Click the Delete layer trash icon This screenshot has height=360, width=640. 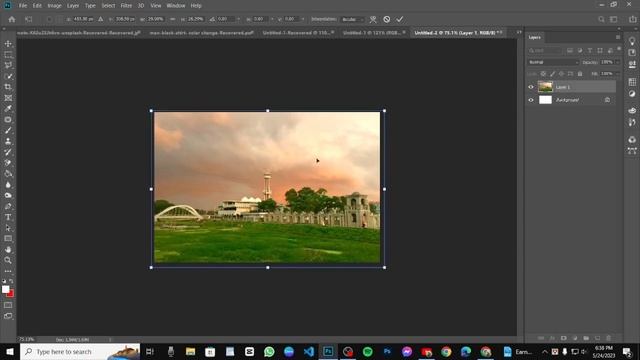pyautogui.click(x=609, y=338)
